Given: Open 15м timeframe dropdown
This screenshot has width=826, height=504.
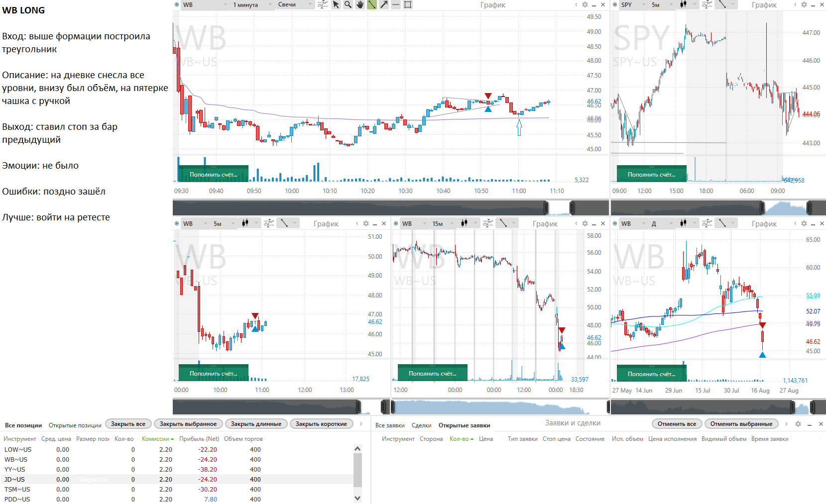Looking at the screenshot, I should point(443,223).
